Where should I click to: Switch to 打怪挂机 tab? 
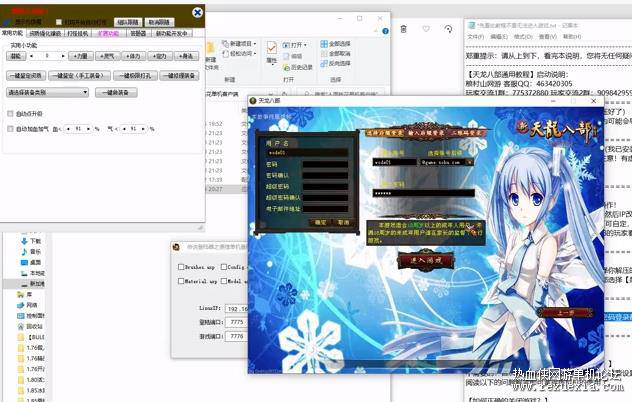tap(77, 33)
